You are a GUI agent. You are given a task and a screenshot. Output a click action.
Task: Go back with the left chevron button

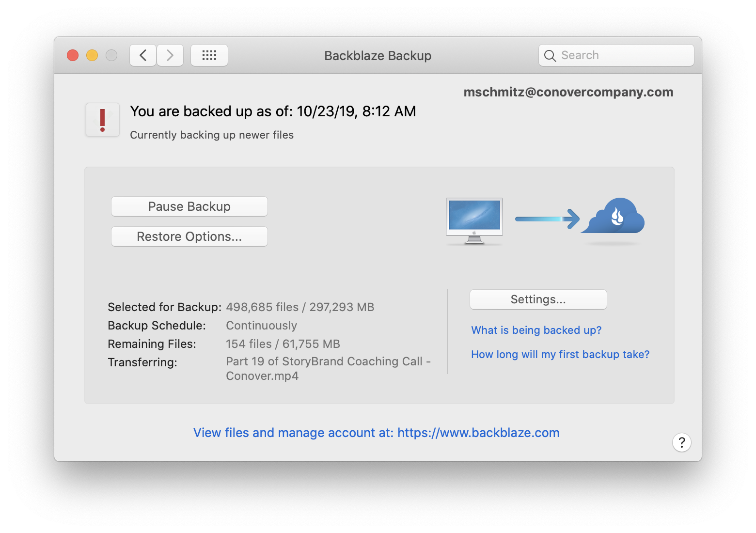143,55
